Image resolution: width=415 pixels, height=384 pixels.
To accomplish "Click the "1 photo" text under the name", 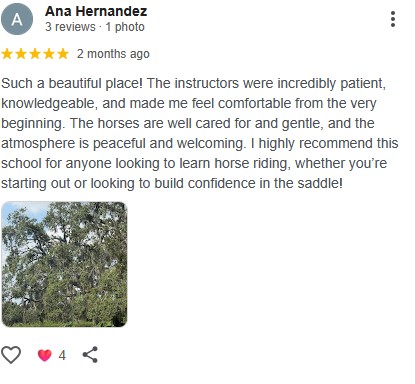I will pos(125,27).
